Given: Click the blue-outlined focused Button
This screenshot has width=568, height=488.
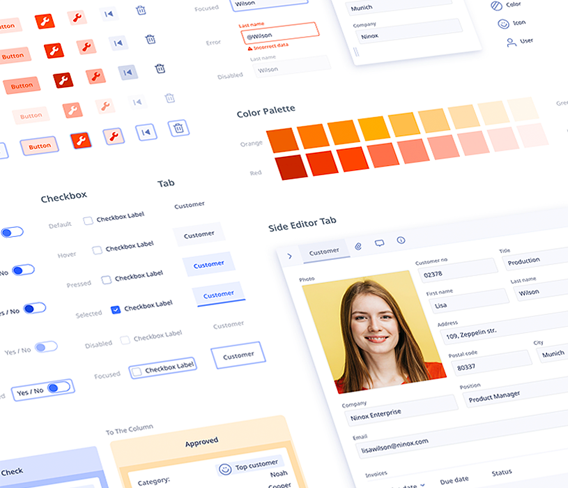Looking at the screenshot, I should tap(39, 146).
